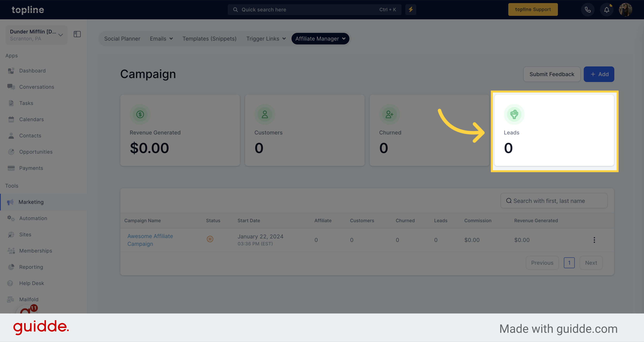This screenshot has width=644, height=342.
Task: Click the Leads funnel icon
Action: 514,114
